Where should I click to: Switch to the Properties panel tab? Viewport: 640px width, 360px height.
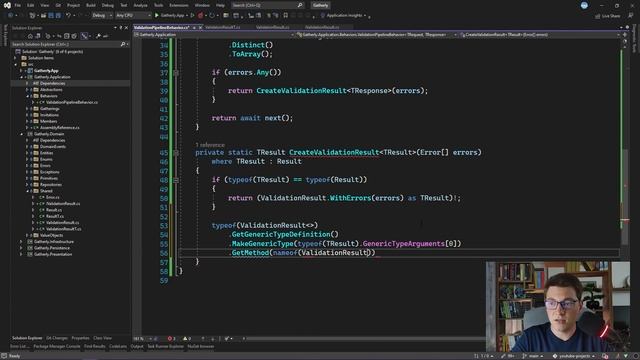point(80,338)
